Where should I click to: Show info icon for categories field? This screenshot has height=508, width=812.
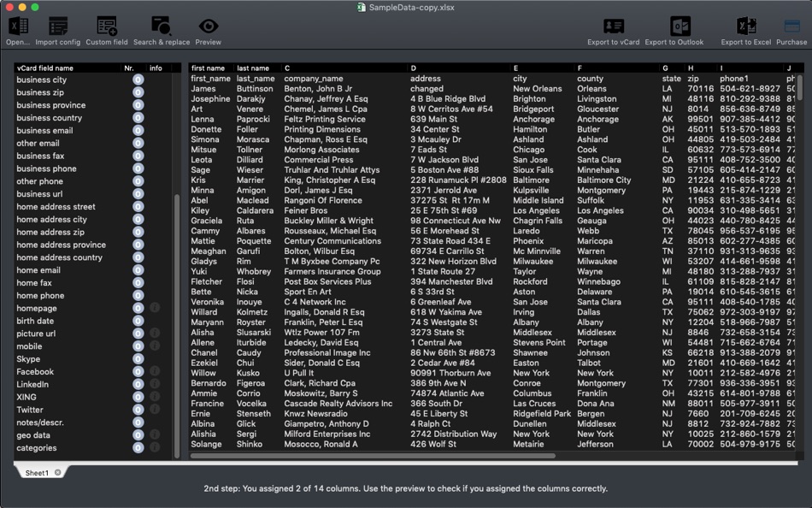point(155,447)
